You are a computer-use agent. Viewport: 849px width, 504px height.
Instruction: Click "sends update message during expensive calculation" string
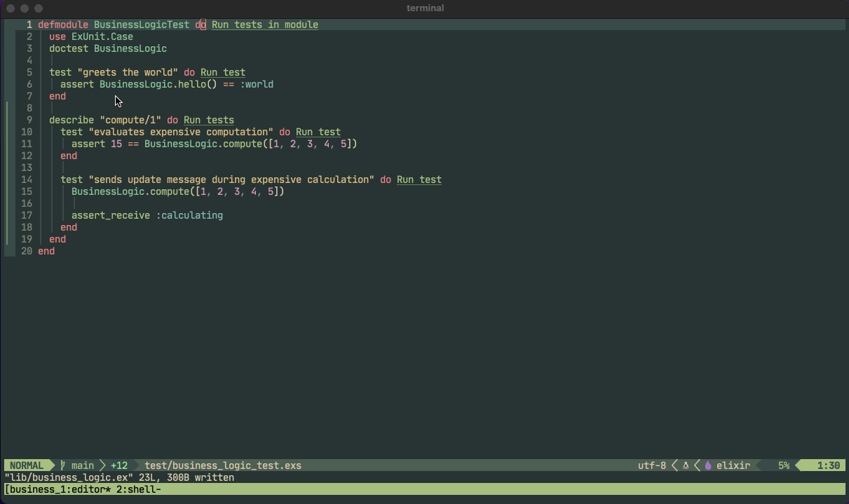[x=231, y=179]
